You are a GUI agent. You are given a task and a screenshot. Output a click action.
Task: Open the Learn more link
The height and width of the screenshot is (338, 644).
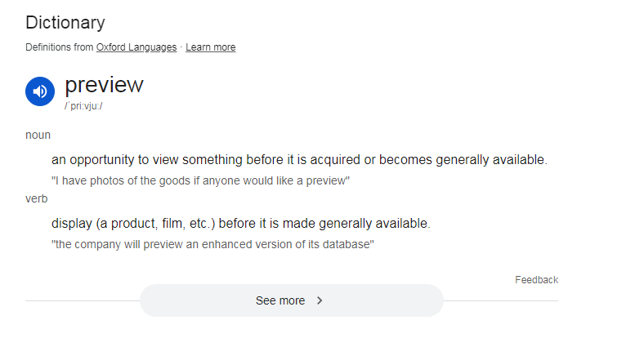[210, 47]
